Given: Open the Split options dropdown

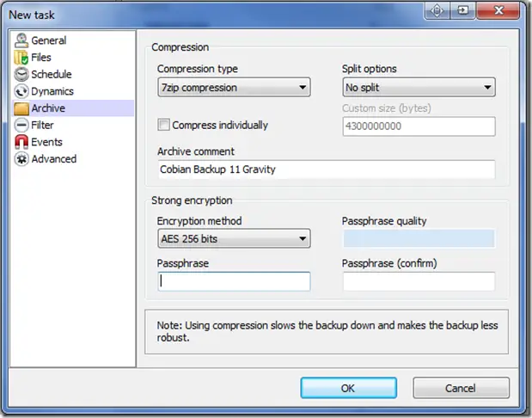Looking at the screenshot, I should coord(419,87).
